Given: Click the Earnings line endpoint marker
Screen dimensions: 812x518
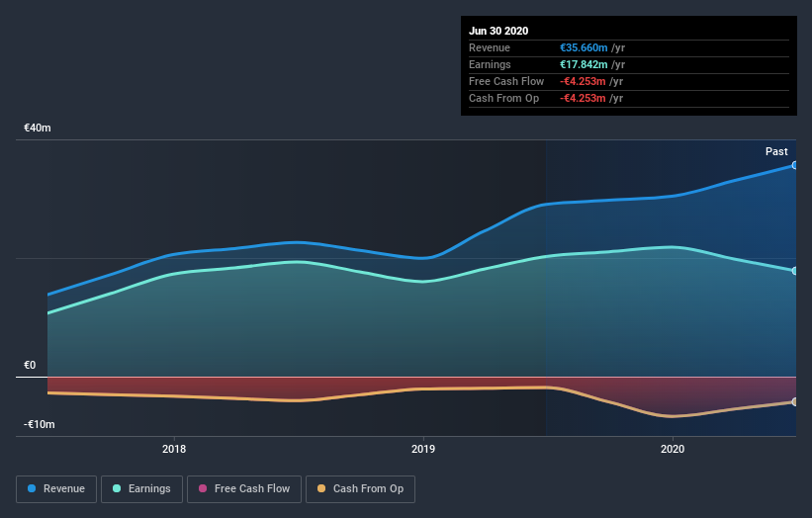Looking at the screenshot, I should coord(794,271).
